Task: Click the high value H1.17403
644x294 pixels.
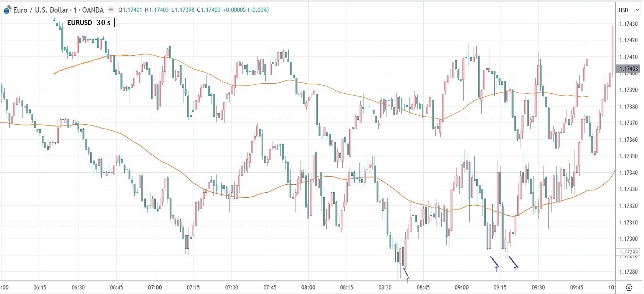Action: coord(157,10)
